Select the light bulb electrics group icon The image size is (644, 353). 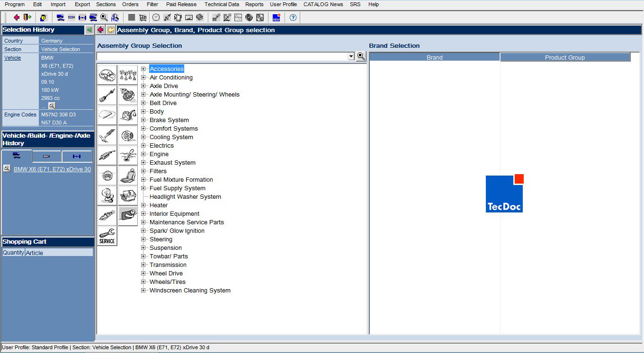pos(107,195)
